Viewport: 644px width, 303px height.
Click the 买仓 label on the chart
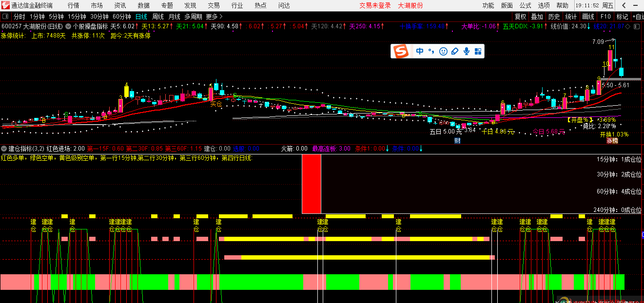click(x=216, y=104)
